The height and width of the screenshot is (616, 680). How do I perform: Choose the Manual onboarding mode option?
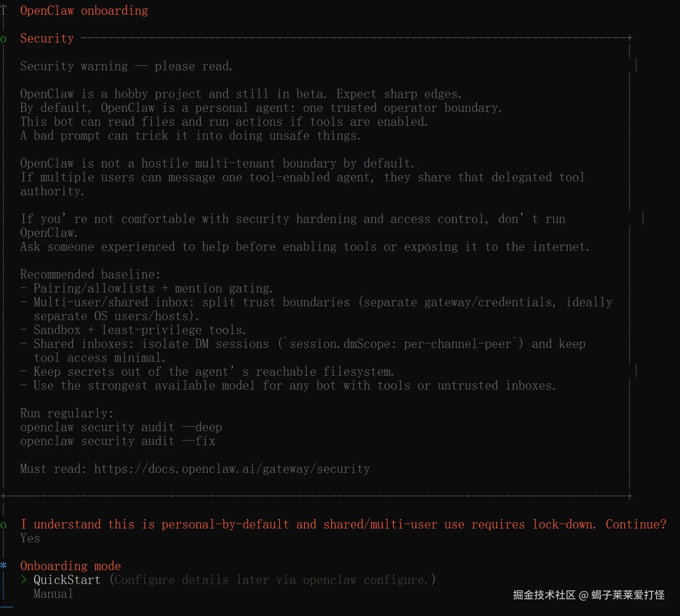click(53, 594)
